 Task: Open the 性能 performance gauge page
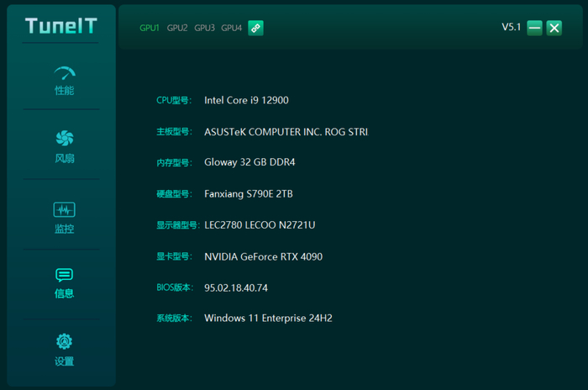[x=65, y=74]
